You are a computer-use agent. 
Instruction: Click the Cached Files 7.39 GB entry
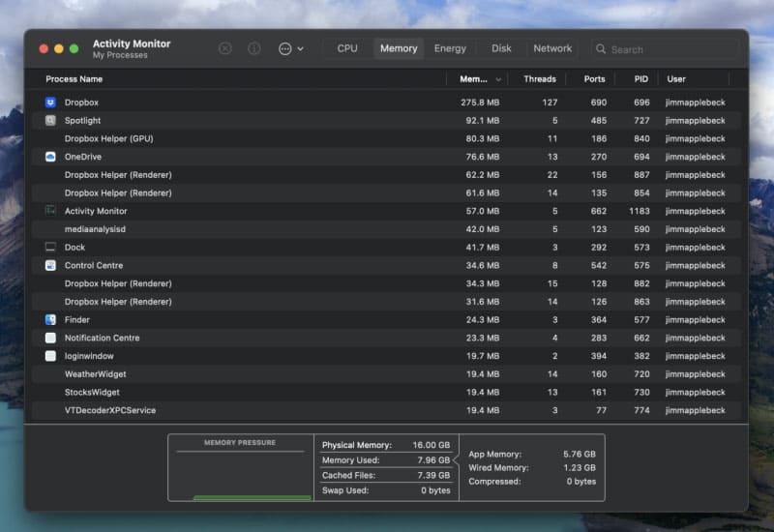pyautogui.click(x=386, y=475)
